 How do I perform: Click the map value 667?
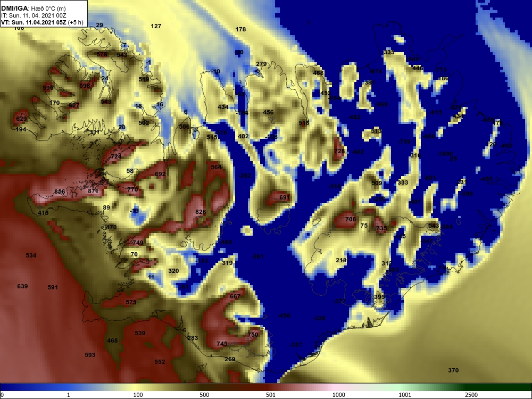(x=235, y=296)
